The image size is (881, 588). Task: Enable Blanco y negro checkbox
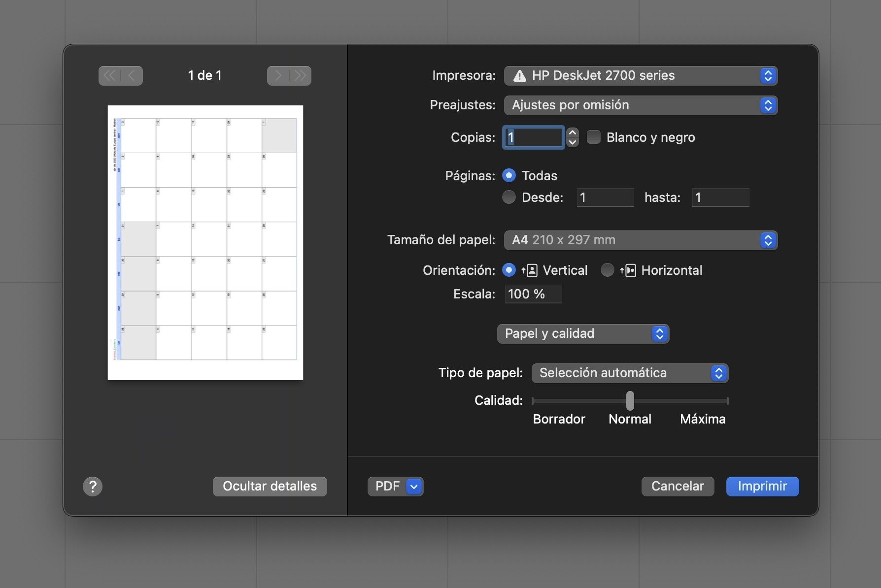[594, 137]
